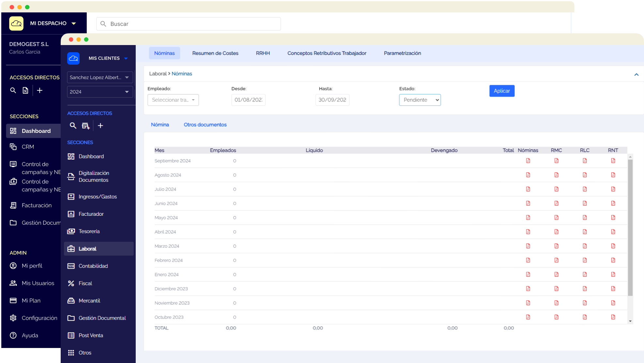644x363 pixels.
Task: Click the Nóminas breadcrumb link
Action: [x=182, y=74]
